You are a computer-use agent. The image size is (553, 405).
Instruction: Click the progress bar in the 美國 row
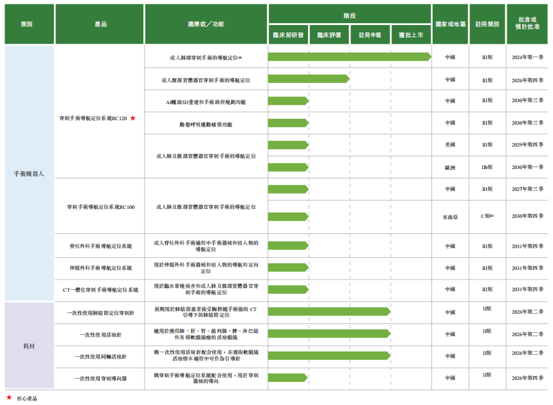288,145
